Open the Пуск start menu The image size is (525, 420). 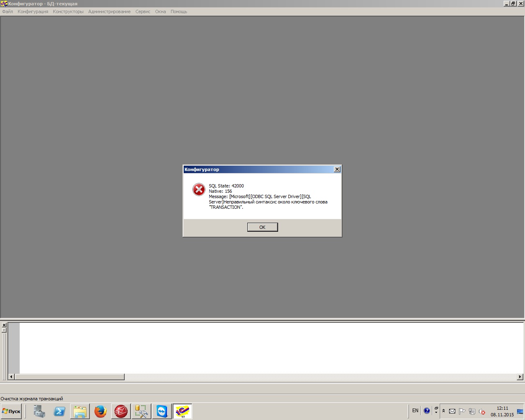11,411
